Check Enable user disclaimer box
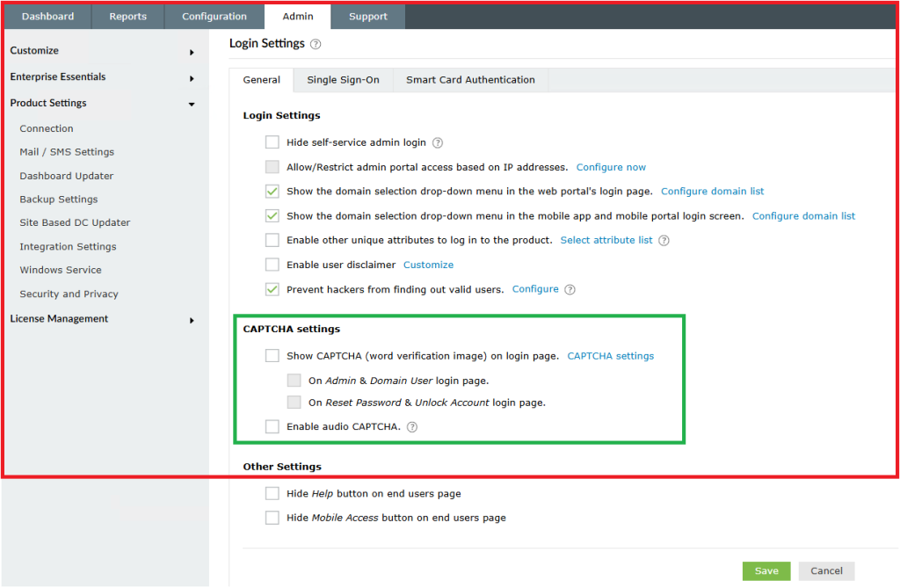The image size is (900, 588). click(x=272, y=265)
